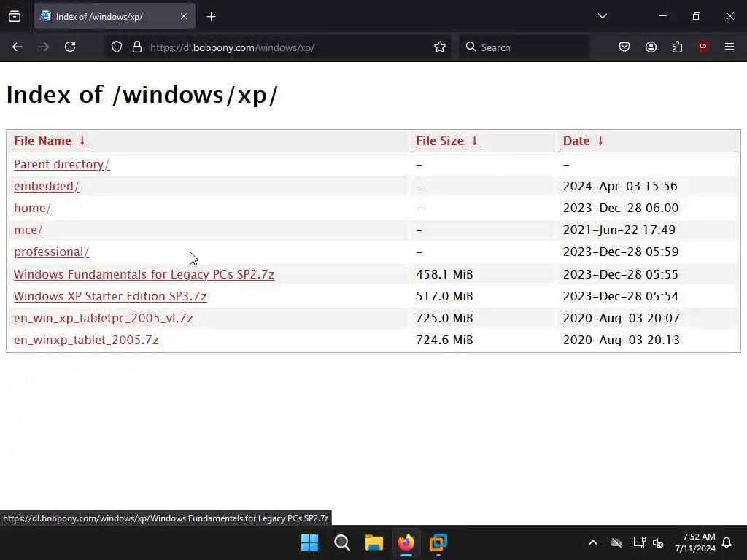The width and height of the screenshot is (747, 560).
Task: Go back to previous page
Action: pyautogui.click(x=18, y=47)
